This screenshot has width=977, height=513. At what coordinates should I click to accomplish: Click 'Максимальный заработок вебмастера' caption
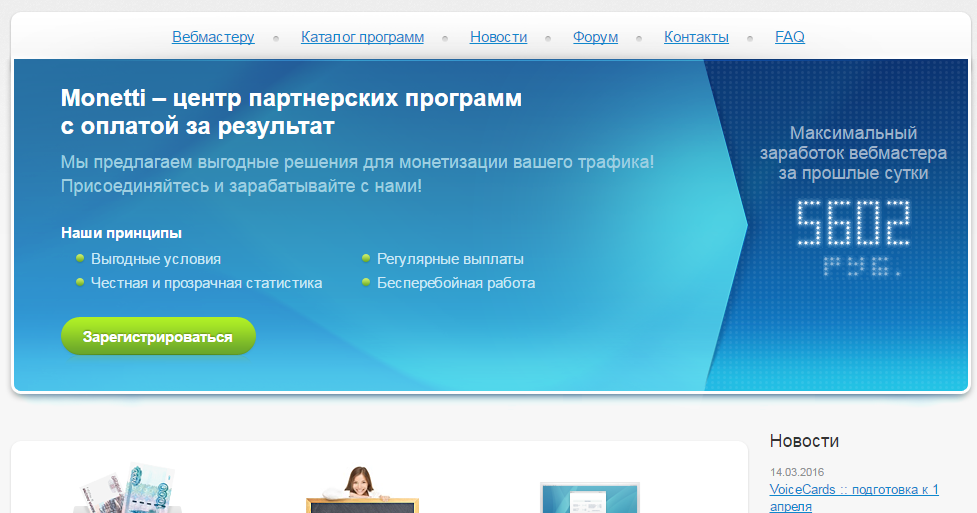[853, 153]
